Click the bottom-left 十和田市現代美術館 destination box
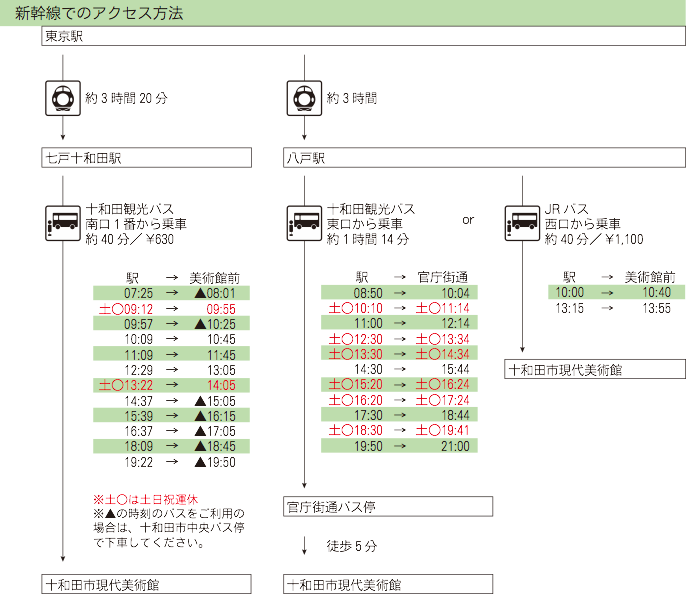686x594 pixels. (146, 584)
